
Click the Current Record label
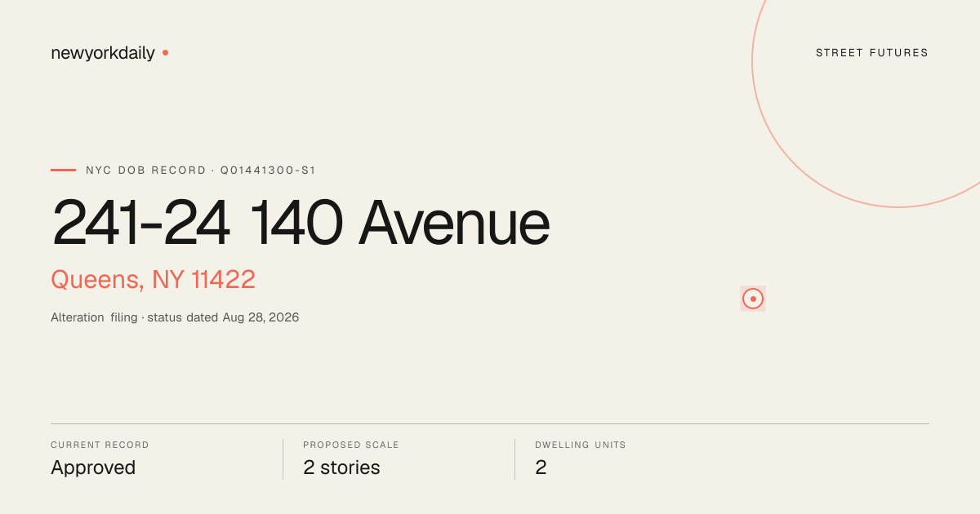click(x=100, y=445)
